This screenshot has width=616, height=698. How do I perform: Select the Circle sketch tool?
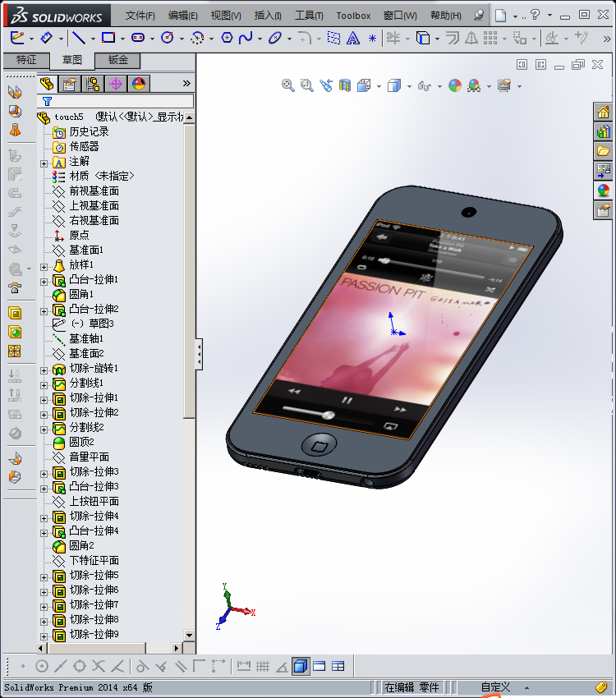(168, 38)
